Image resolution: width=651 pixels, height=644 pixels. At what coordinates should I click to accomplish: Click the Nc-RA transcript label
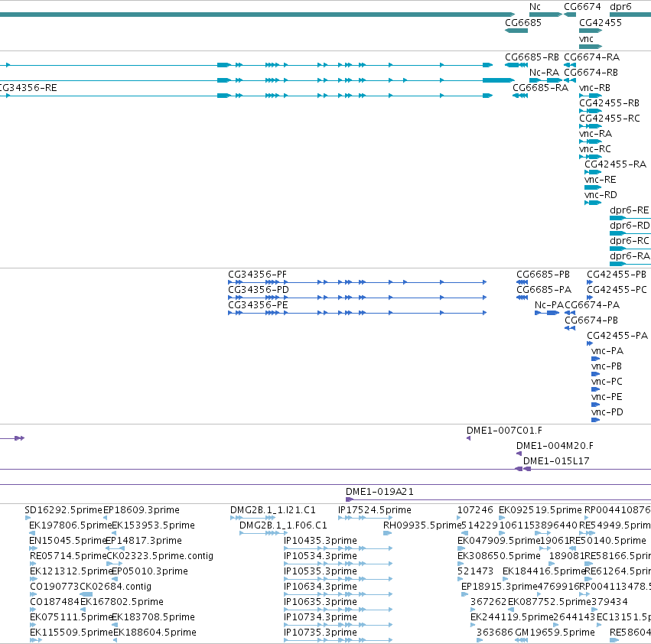[544, 72]
